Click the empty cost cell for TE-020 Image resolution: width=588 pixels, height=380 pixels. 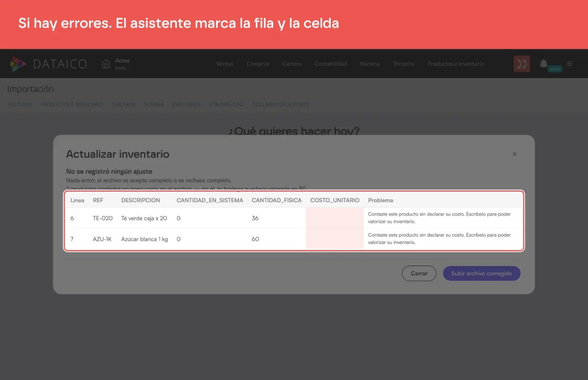335,218
